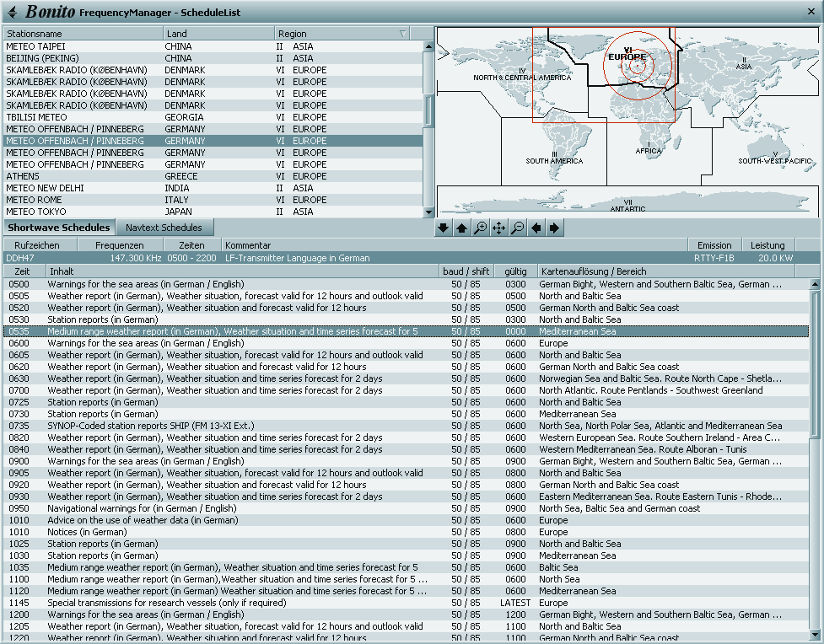
Task: Zoom out on the world map
Action: [517, 228]
